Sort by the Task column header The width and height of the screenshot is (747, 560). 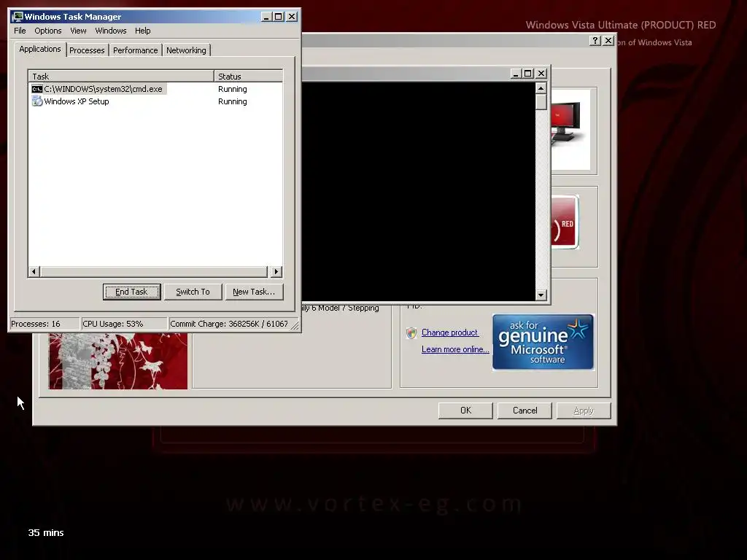pos(121,76)
